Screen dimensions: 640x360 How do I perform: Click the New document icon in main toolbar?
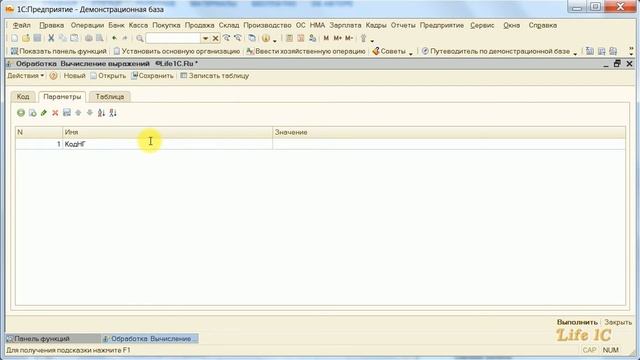[x=15, y=38]
